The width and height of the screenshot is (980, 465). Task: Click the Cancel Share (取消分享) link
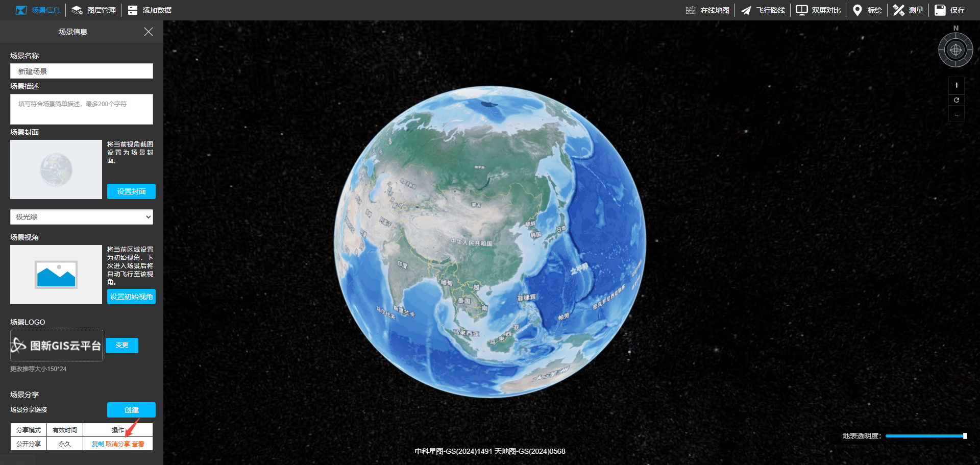[117, 444]
